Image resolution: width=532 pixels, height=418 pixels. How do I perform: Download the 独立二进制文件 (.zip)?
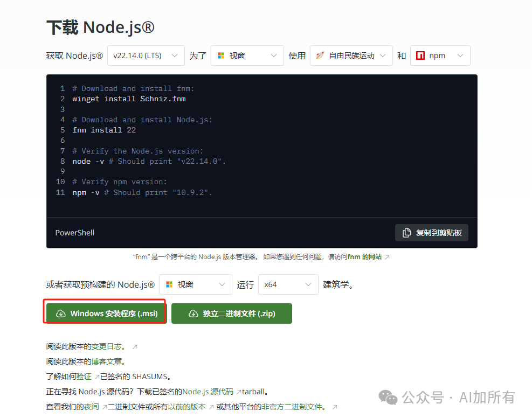tap(232, 313)
